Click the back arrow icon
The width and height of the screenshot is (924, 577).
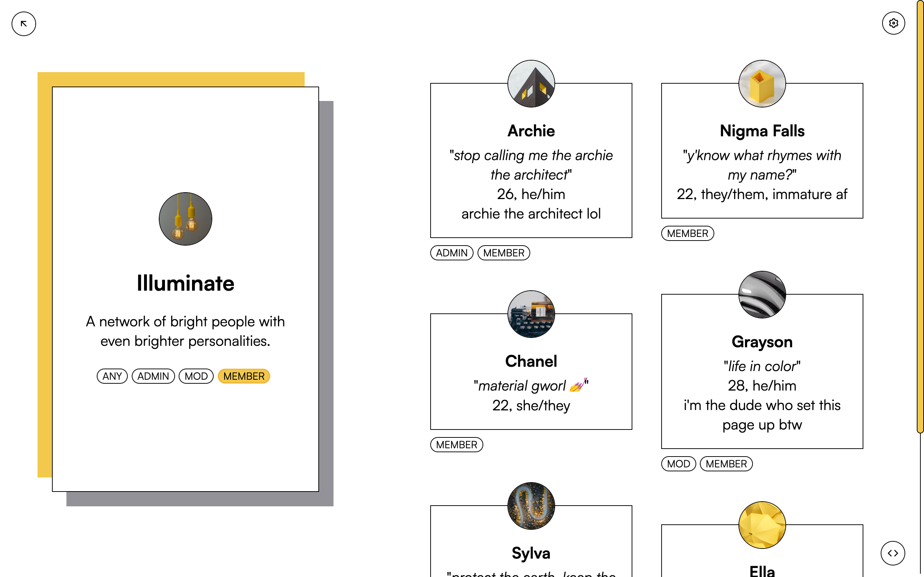[x=24, y=24]
